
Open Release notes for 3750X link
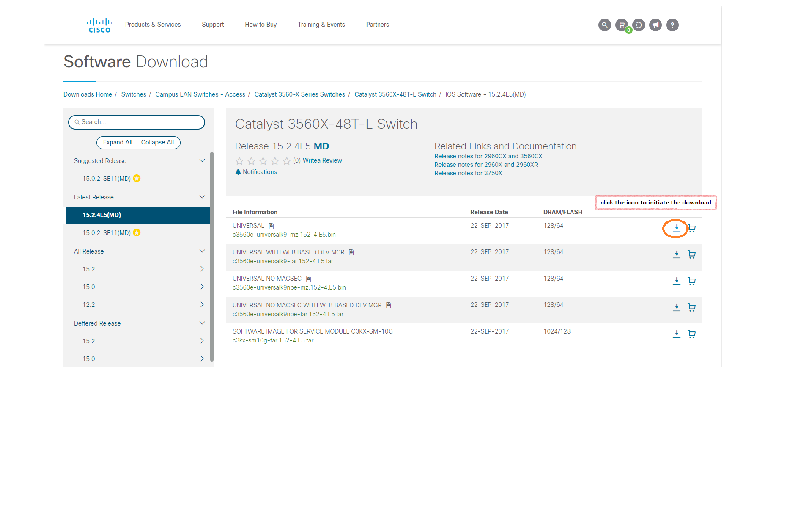[x=468, y=173]
